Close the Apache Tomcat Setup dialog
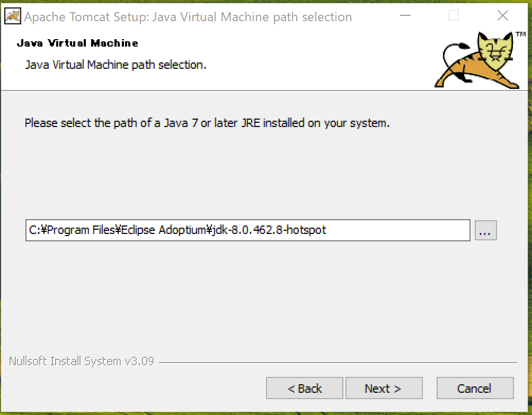 [x=502, y=15]
